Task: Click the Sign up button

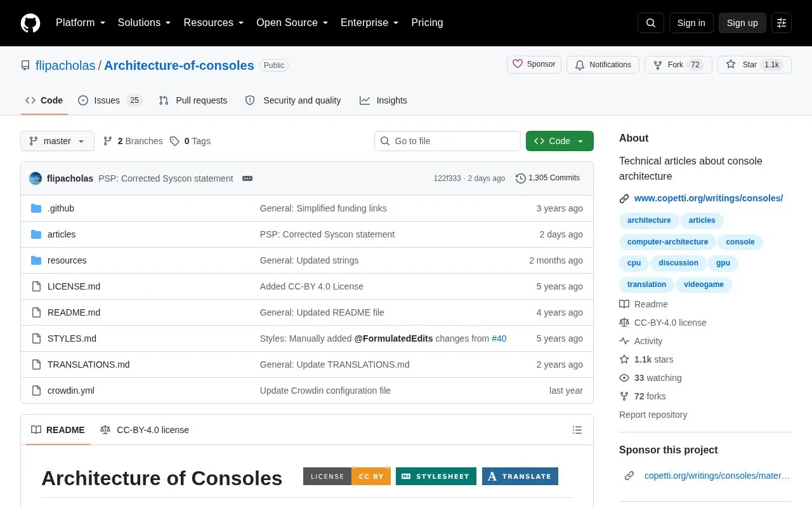Action: pyautogui.click(x=742, y=23)
